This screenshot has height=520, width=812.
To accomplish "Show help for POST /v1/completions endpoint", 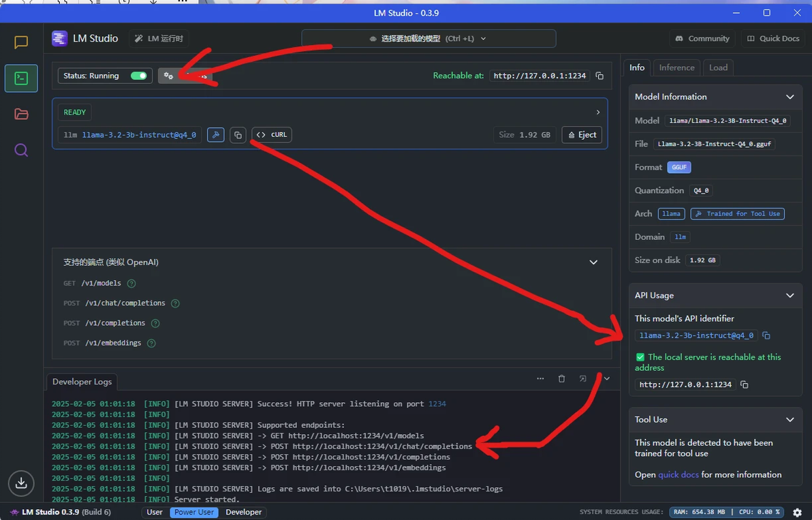I will click(155, 323).
